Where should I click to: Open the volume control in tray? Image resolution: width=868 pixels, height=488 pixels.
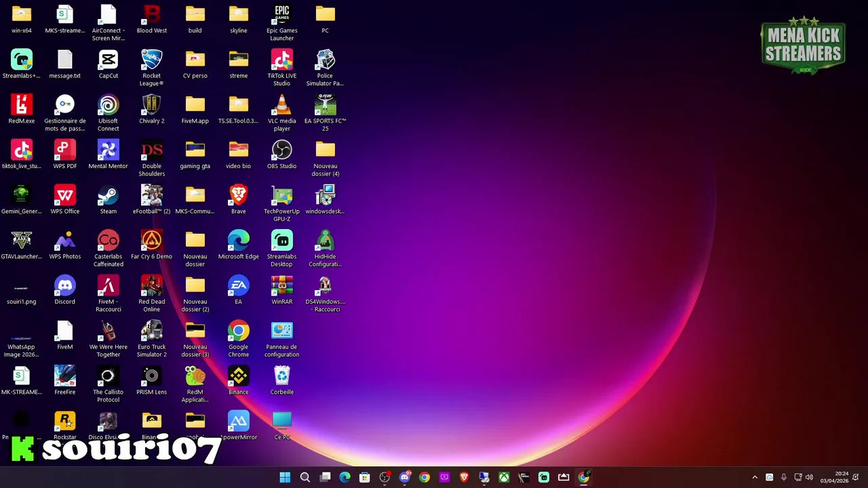coord(809,477)
